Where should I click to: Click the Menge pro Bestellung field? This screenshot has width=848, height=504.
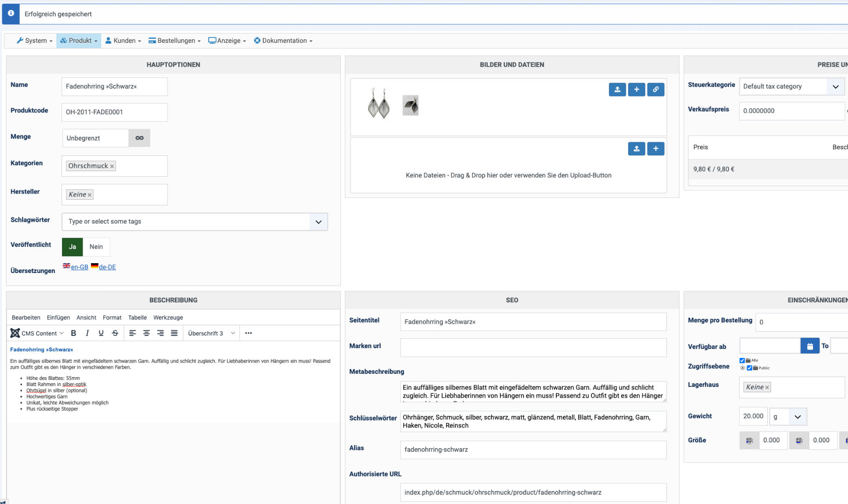coord(801,322)
